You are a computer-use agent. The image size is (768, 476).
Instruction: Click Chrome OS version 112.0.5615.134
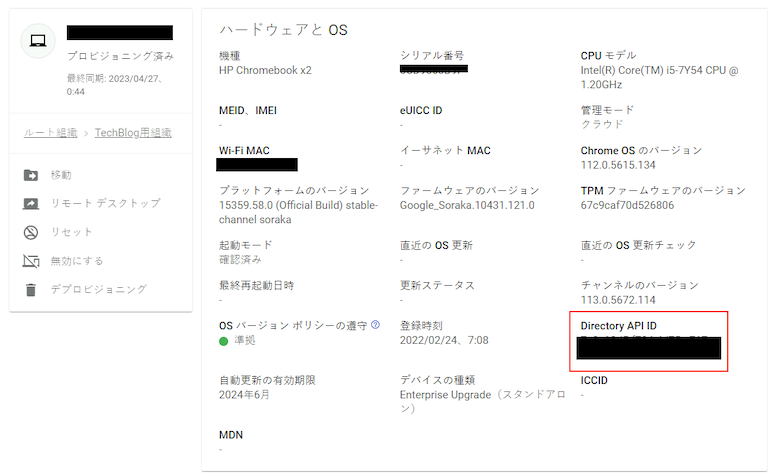point(618,165)
